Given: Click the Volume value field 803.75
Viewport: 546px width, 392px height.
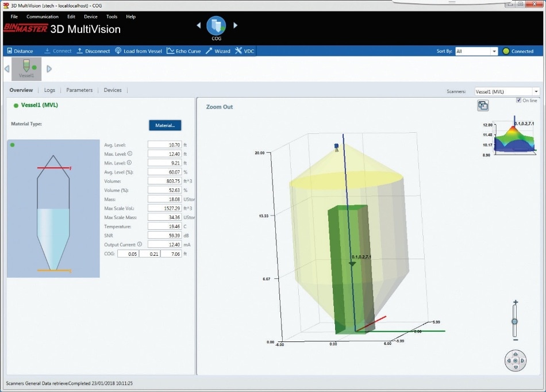Looking at the screenshot, I should (165, 181).
